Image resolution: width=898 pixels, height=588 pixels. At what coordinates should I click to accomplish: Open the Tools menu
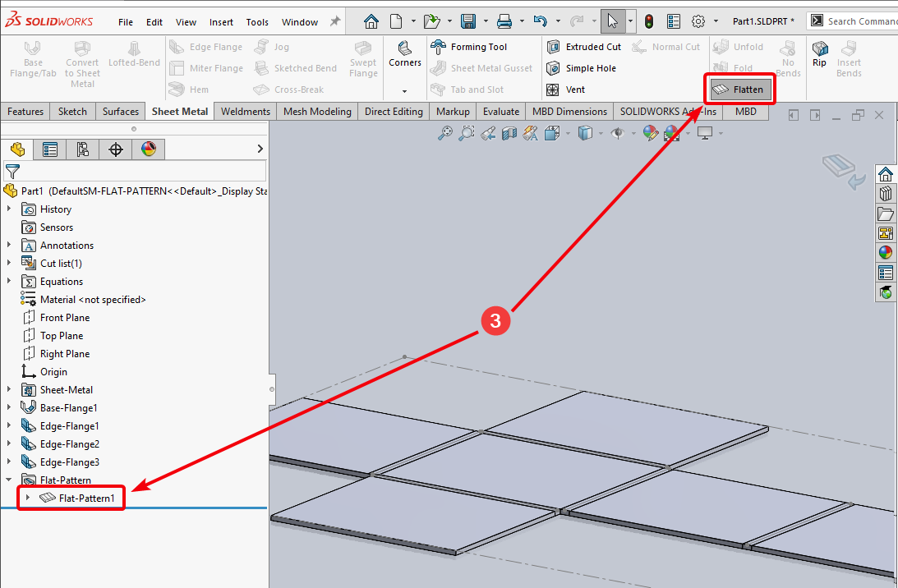pos(257,22)
